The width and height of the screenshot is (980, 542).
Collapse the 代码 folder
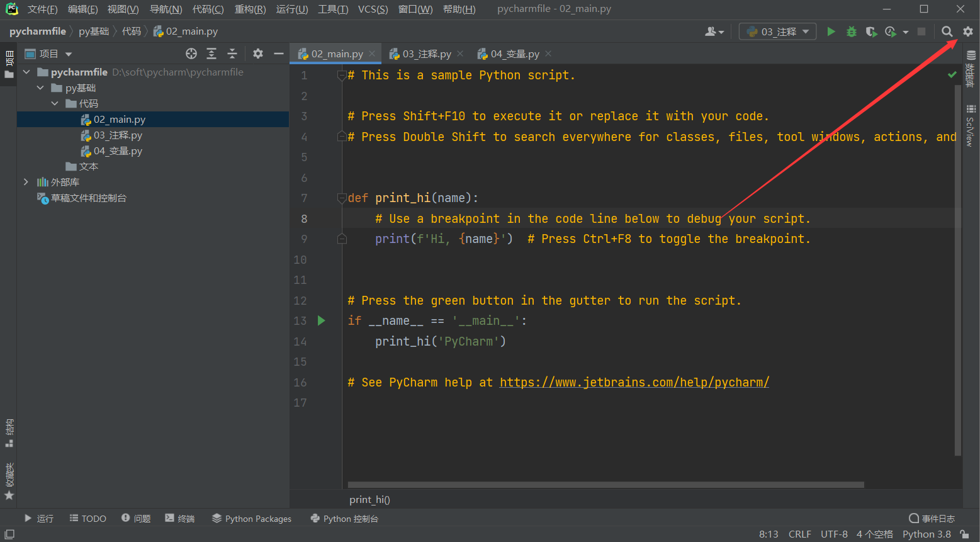55,104
